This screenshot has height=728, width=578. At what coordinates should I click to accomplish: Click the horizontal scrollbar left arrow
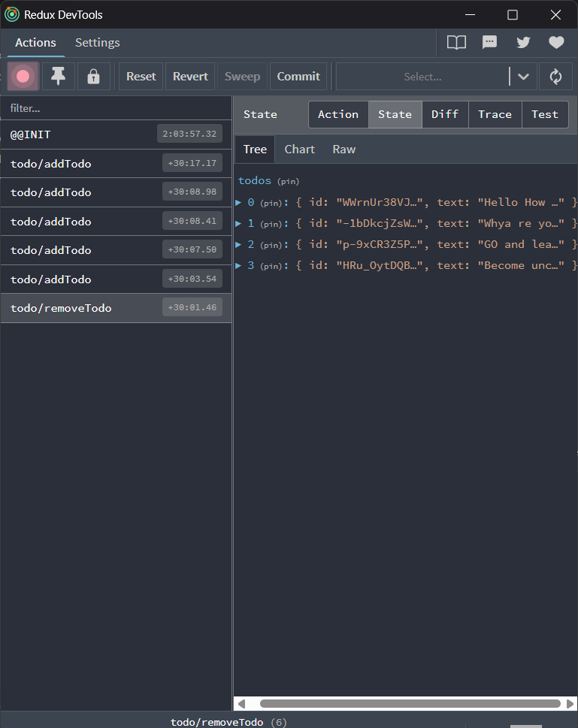[x=241, y=704]
